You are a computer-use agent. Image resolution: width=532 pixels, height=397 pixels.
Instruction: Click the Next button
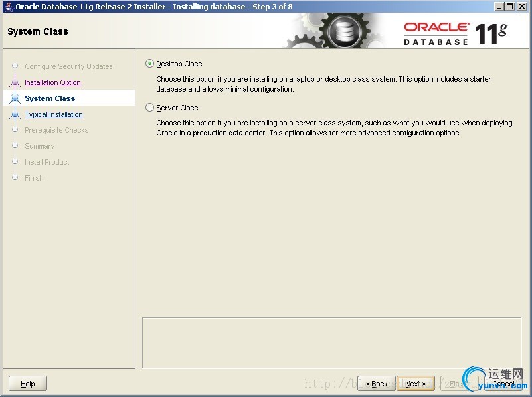(416, 384)
